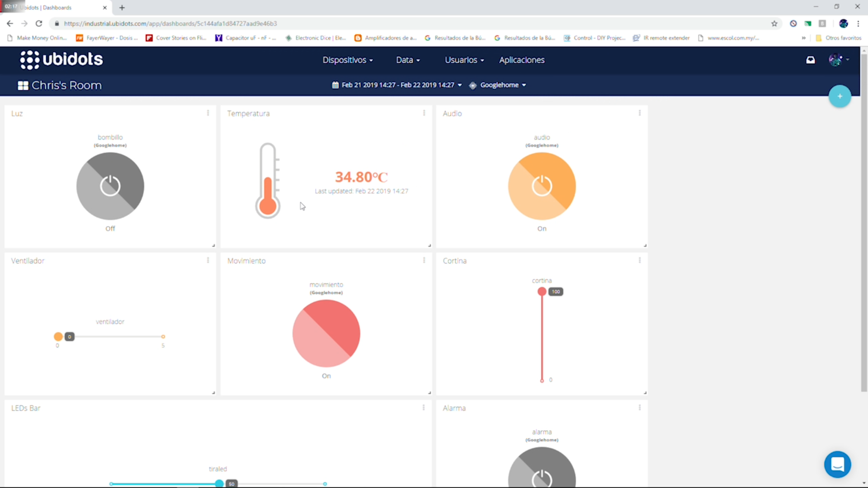This screenshot has height=488, width=868.
Task: Toggle the bombillo light switch
Action: (110, 186)
